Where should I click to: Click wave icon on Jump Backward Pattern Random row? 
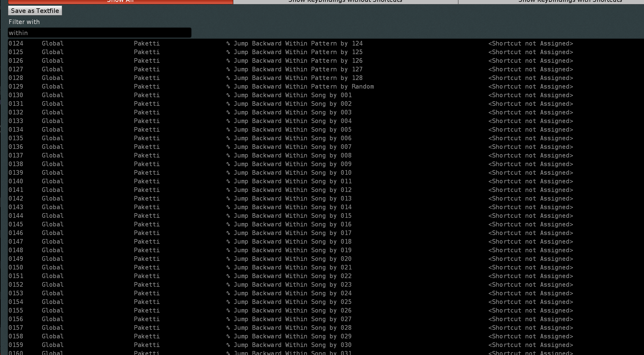[228, 87]
